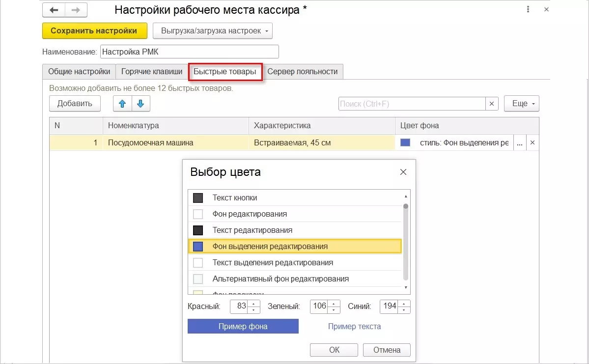Go forward with the right arrow button
589x364 pixels.
pos(76,10)
